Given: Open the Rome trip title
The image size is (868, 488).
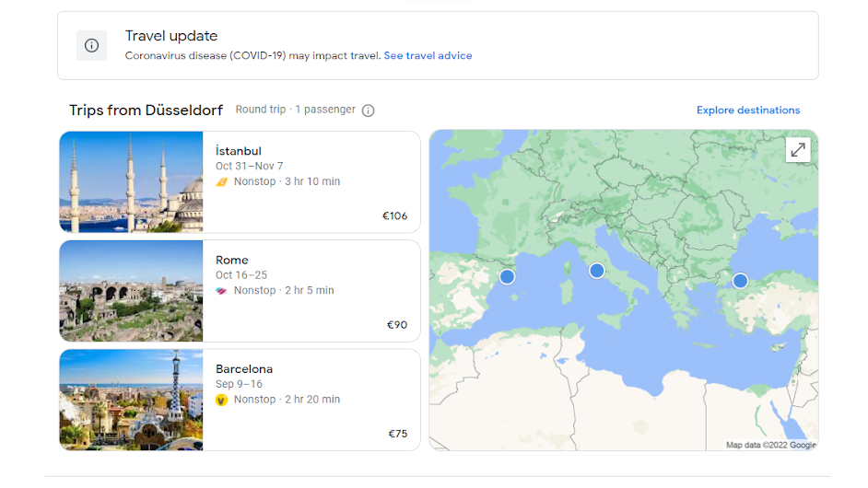Looking at the screenshot, I should pos(232,260).
